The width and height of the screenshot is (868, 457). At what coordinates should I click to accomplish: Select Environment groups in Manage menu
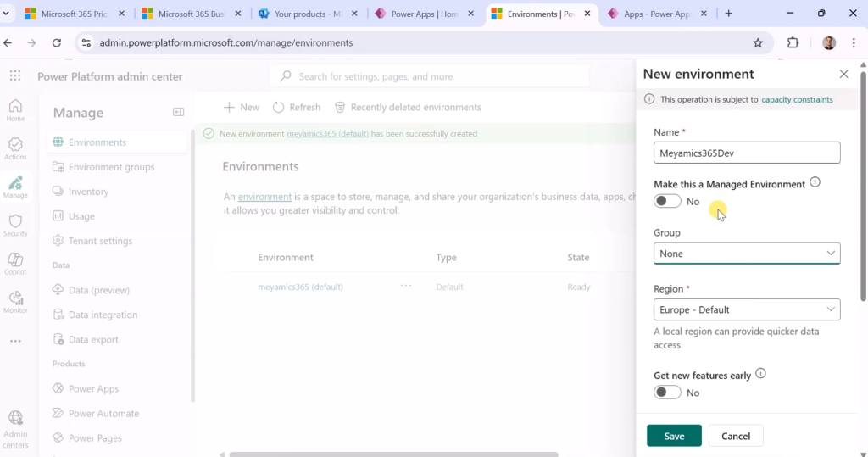pyautogui.click(x=117, y=167)
